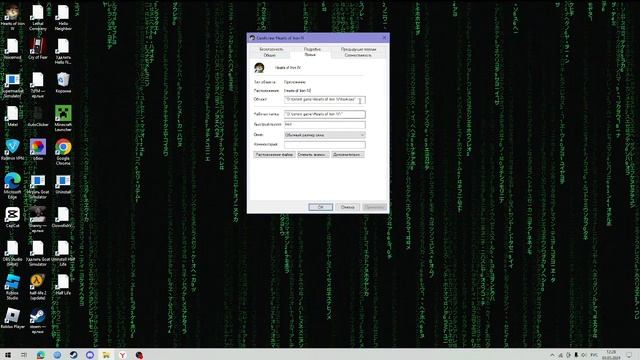Open the taskbar clock and date
640x360 pixels.
(611, 355)
